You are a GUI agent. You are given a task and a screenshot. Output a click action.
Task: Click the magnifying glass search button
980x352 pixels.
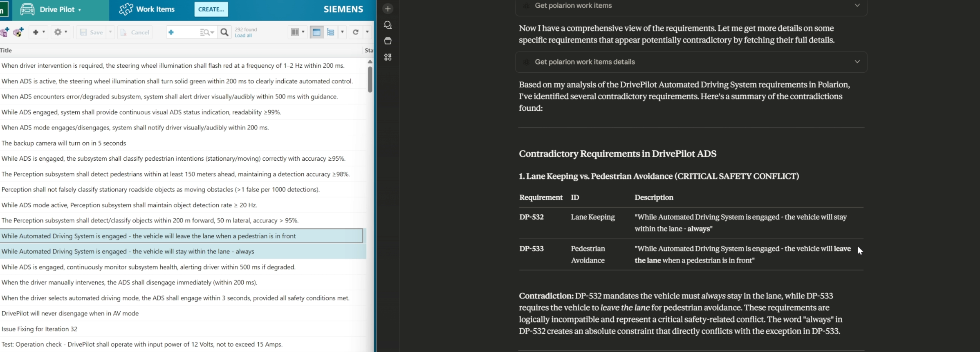[x=224, y=32]
